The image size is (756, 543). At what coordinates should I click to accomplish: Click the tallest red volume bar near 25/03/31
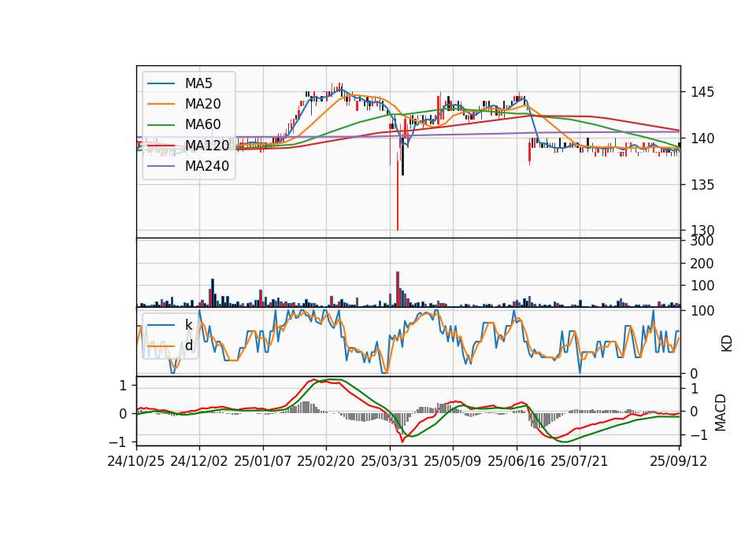398,289
